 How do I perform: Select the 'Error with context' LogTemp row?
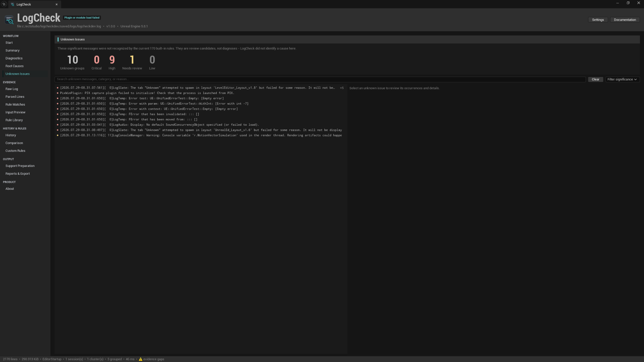pos(201,109)
